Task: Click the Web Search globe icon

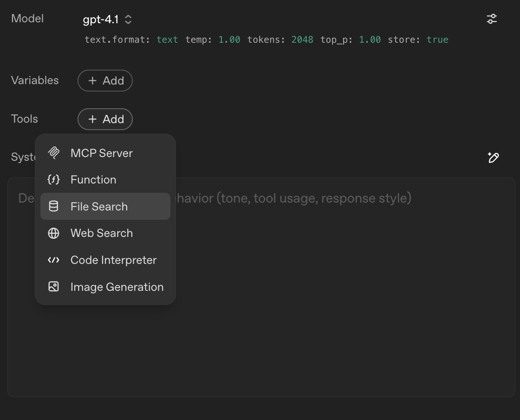Action: coord(53,233)
